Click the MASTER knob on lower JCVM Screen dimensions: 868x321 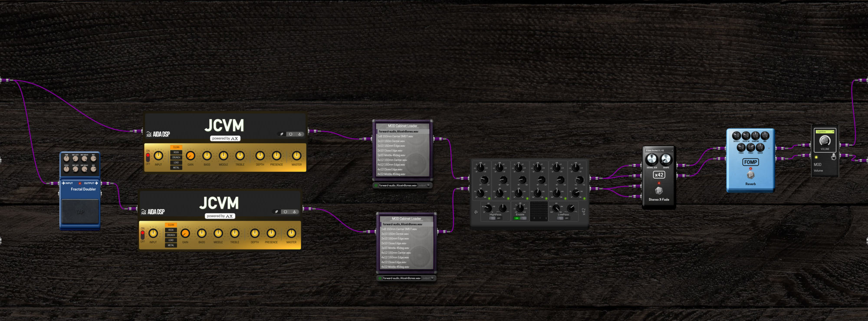(x=291, y=233)
